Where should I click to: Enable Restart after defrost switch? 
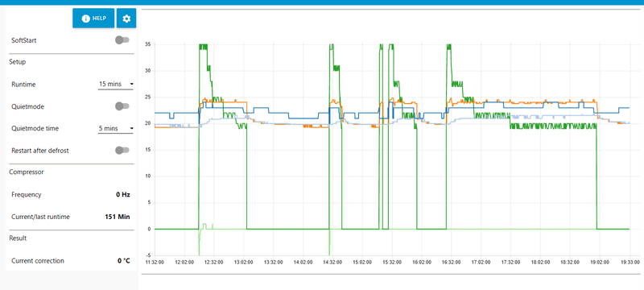coord(122,151)
